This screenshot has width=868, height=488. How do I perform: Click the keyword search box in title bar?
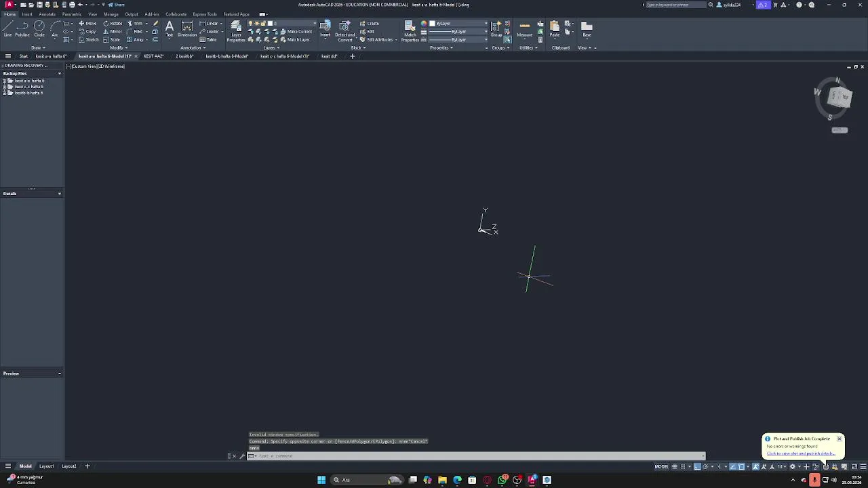675,5
